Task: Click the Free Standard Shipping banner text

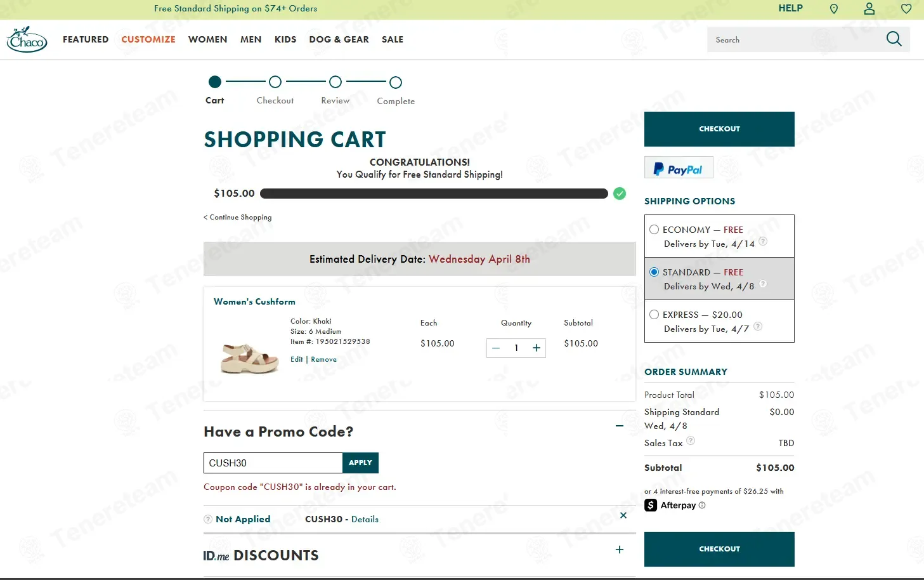Action: coord(235,8)
